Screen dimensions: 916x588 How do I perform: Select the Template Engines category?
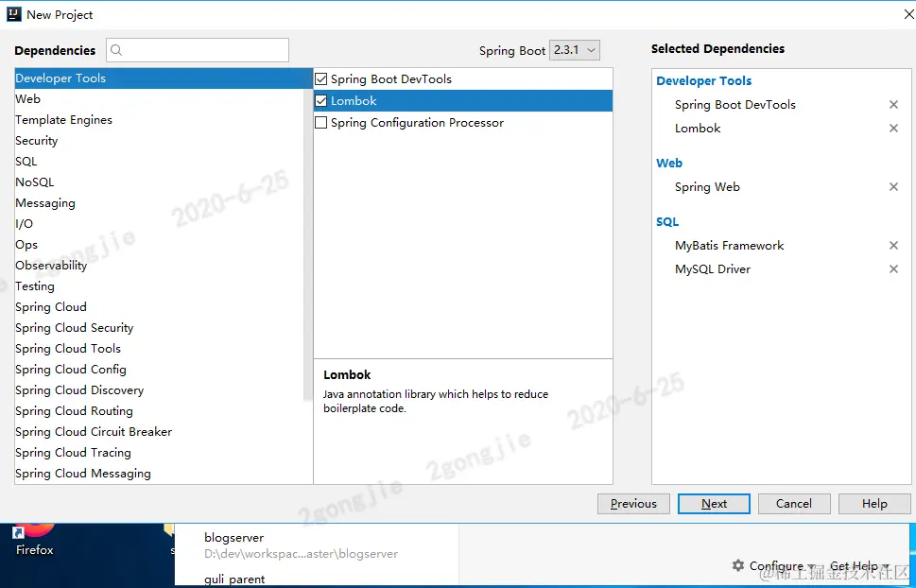[x=160, y=120]
